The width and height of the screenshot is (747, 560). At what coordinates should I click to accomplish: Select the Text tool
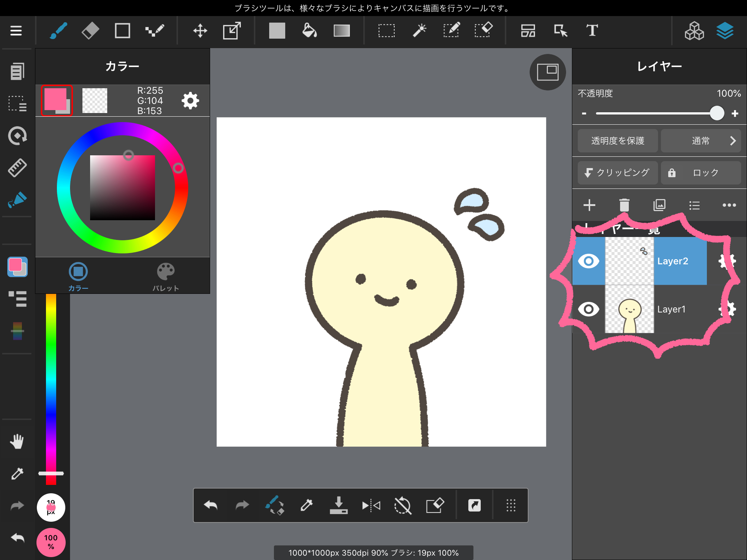point(592,31)
